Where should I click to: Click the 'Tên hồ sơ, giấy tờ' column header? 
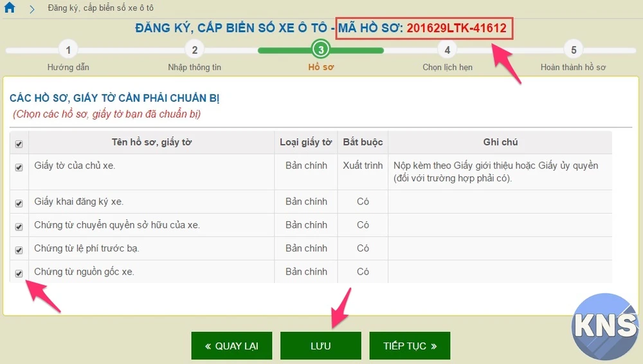(152, 142)
